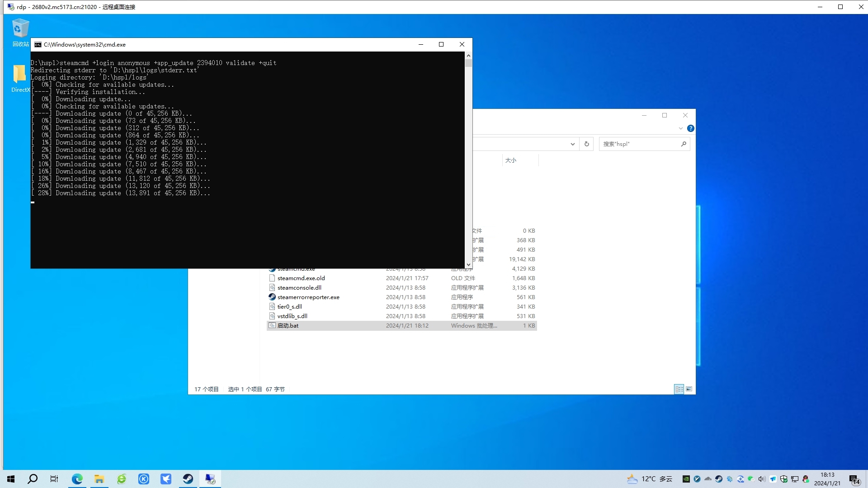Minimize the cmd.exe window
The width and height of the screenshot is (868, 488).
[x=421, y=44]
